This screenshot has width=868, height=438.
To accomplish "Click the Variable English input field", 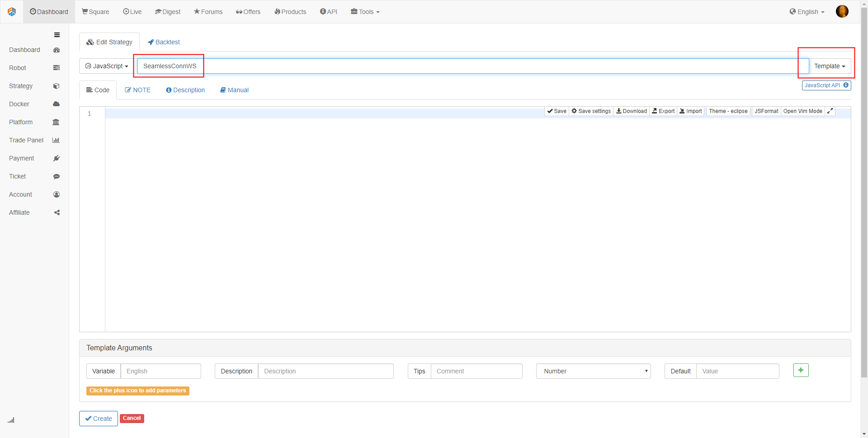I will point(161,371).
